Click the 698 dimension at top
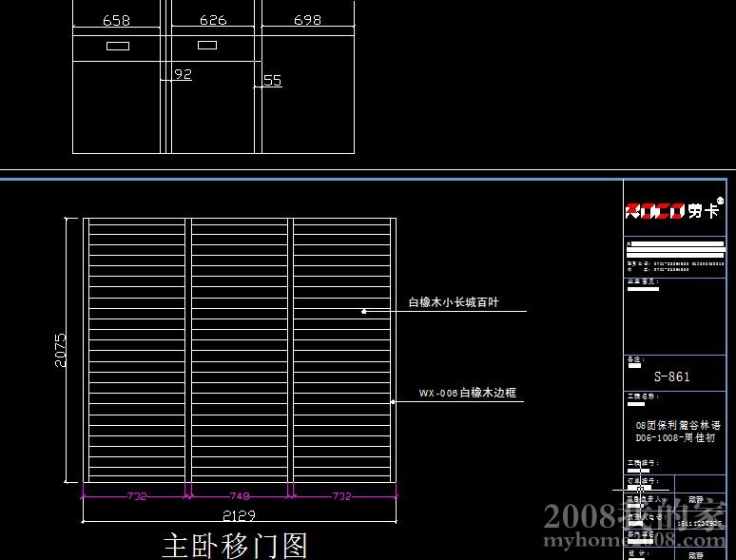736x560 pixels. coord(307,20)
